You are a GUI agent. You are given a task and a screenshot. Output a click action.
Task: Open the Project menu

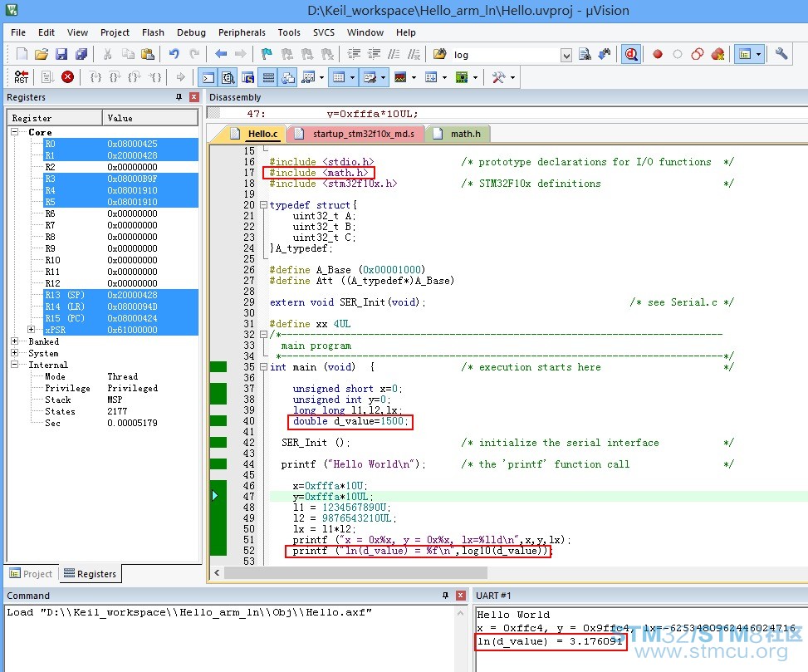(115, 32)
